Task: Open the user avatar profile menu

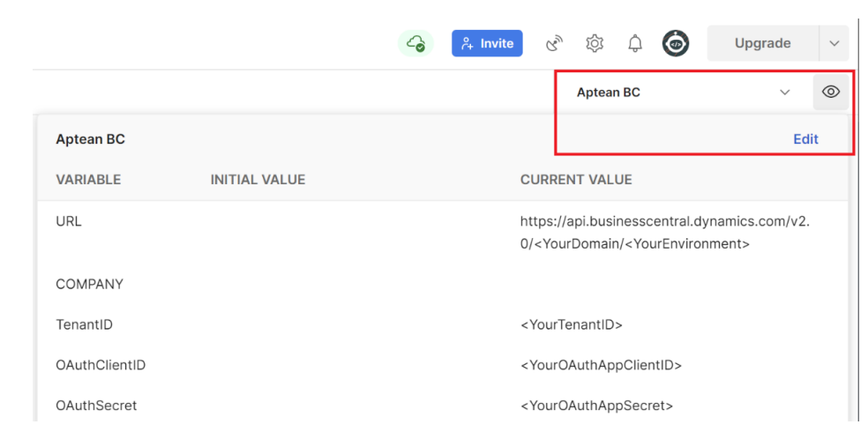Action: coord(676,43)
